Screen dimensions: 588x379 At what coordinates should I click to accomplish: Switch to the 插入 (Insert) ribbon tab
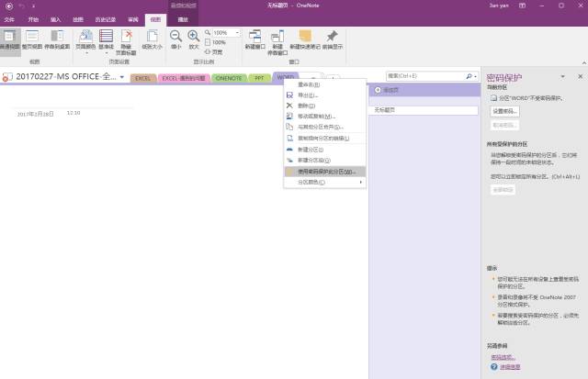pos(55,19)
